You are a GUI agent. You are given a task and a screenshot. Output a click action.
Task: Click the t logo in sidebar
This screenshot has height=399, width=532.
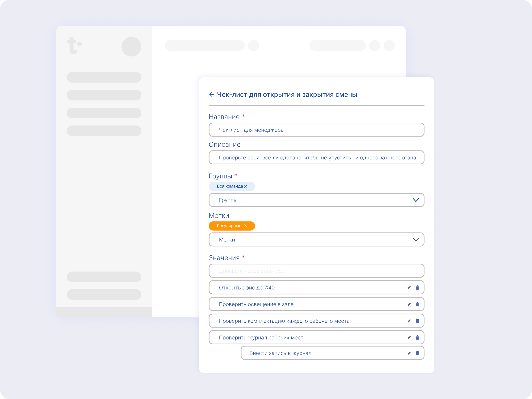coord(74,45)
